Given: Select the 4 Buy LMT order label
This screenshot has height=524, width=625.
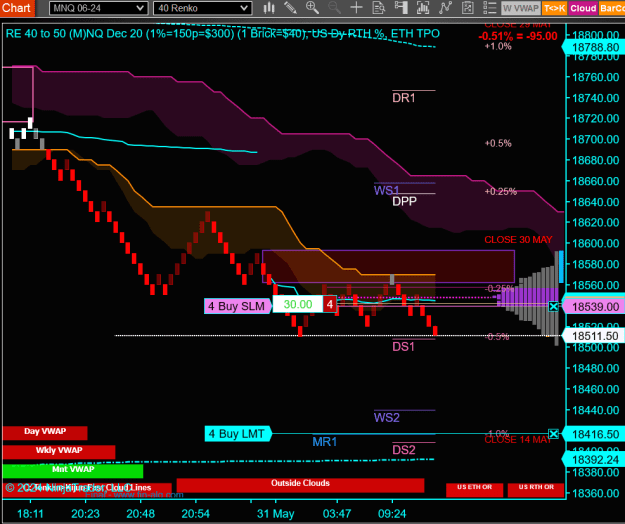Looking at the screenshot, I should (238, 434).
